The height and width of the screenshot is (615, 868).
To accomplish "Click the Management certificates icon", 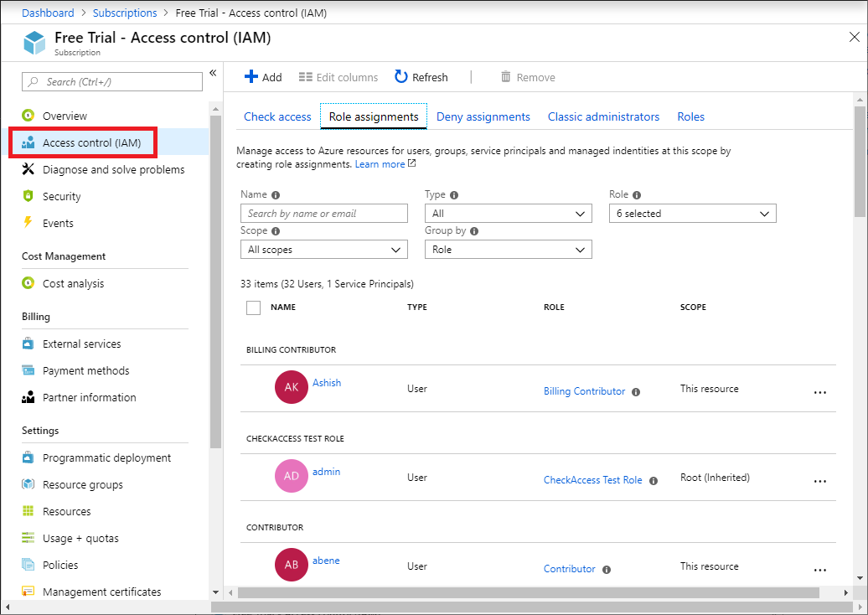I will tap(28, 592).
